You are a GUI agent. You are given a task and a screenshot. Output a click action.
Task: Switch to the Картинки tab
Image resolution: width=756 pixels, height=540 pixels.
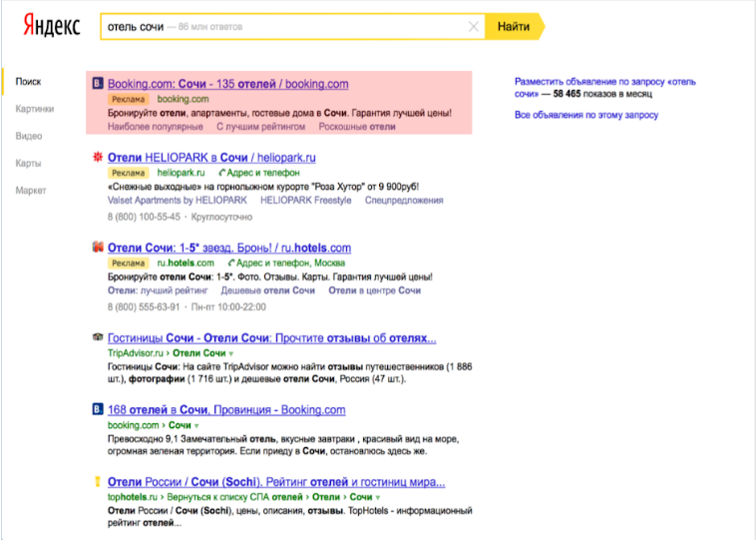[x=35, y=109]
